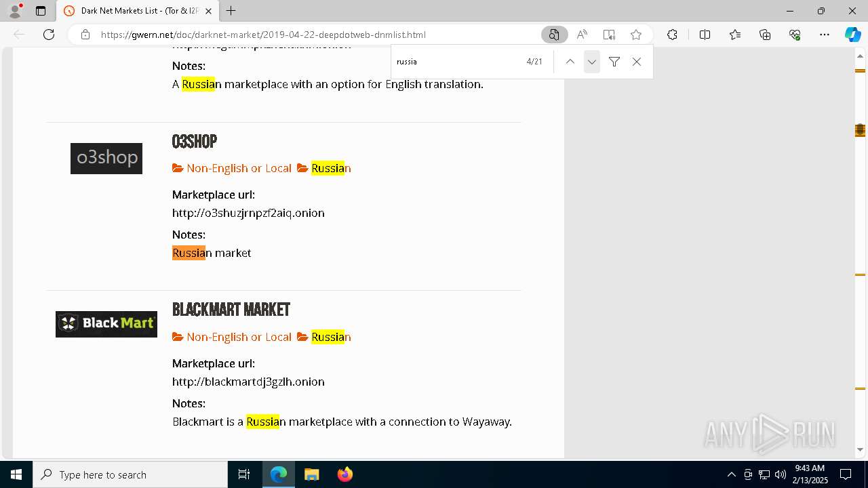Open the Edge profile icon
This screenshot has width=868, height=488.
pos(14,10)
